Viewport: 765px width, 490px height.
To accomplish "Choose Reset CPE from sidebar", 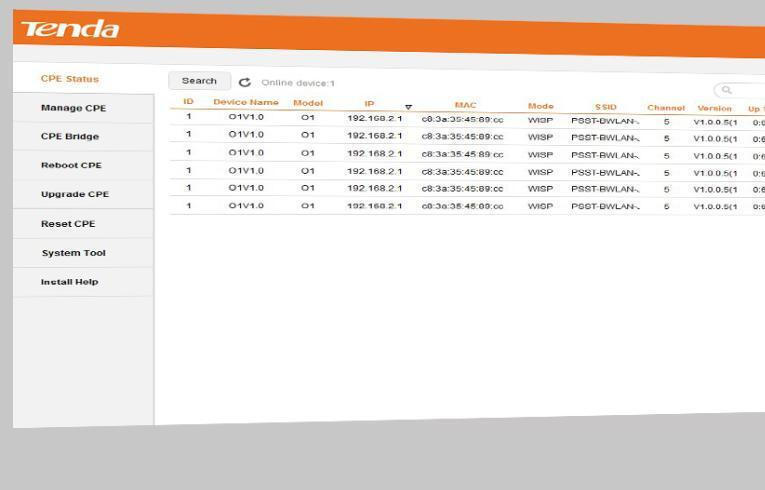I will (x=68, y=224).
